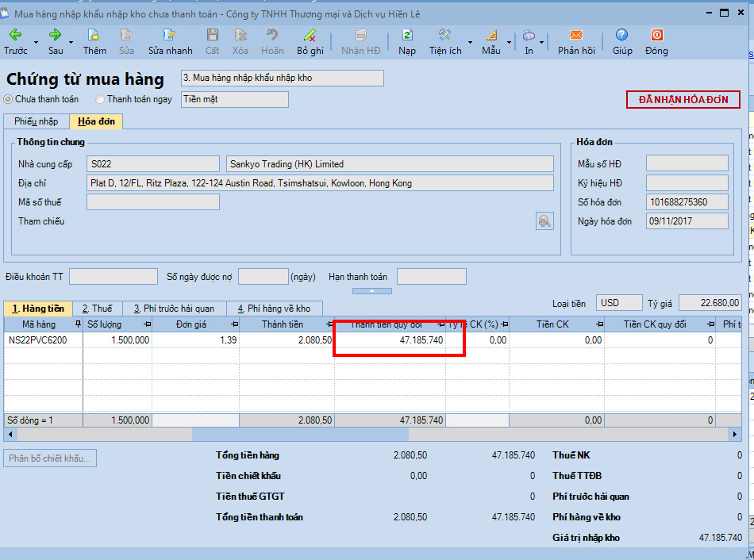754x560 pixels.
Task: Click the Nhận HĐ toolbar icon
Action: (360, 35)
